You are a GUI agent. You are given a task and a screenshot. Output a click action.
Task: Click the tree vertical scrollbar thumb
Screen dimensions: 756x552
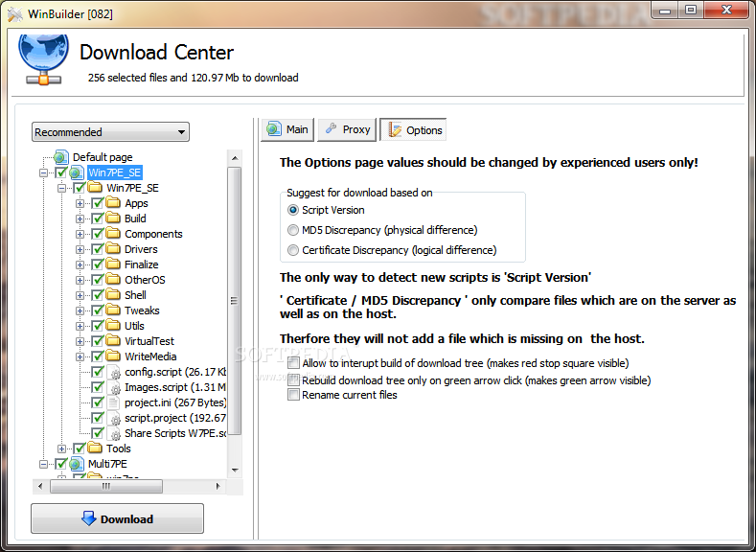pyautogui.click(x=235, y=301)
